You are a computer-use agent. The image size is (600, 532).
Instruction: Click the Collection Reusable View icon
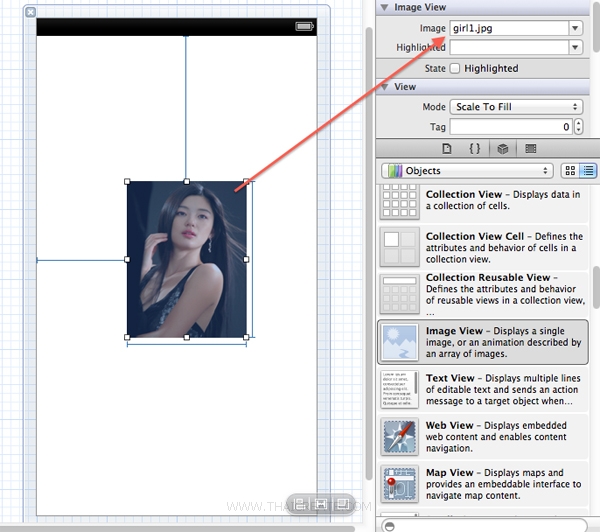[399, 294]
